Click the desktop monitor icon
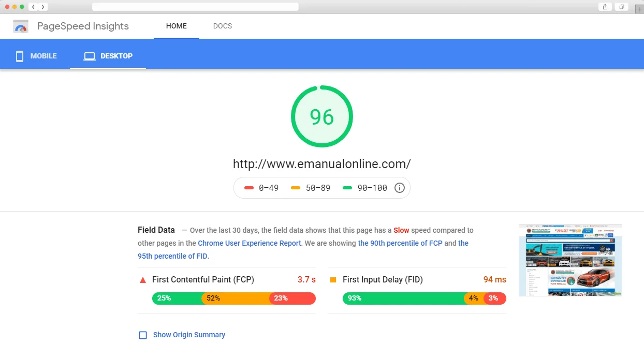 90,56
